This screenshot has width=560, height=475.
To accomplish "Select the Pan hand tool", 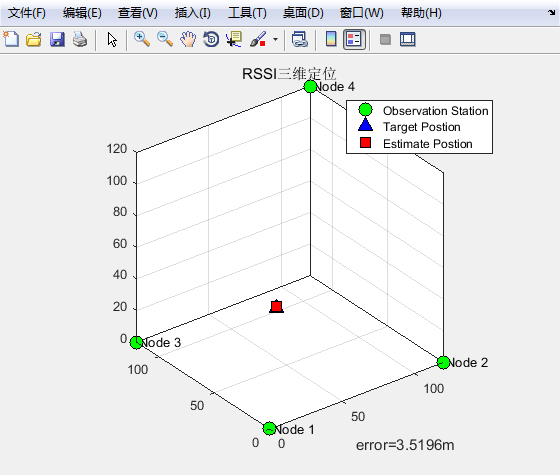I will [x=188, y=39].
